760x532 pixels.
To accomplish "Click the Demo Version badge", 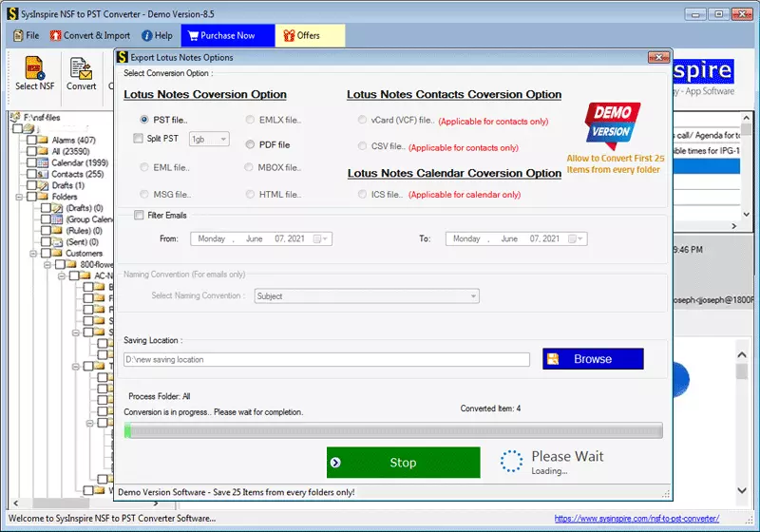I will (613, 125).
